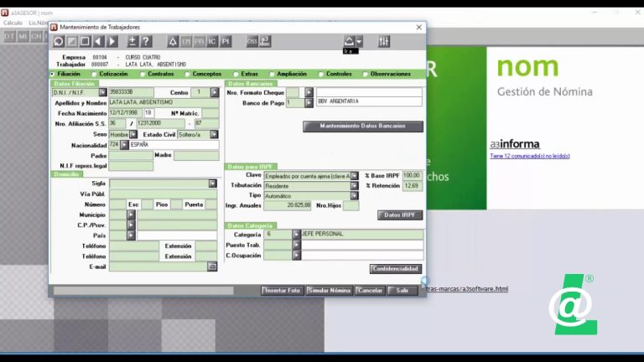Click the IC toolbar icon
Screen dimensions: 644x362
pos(212,41)
